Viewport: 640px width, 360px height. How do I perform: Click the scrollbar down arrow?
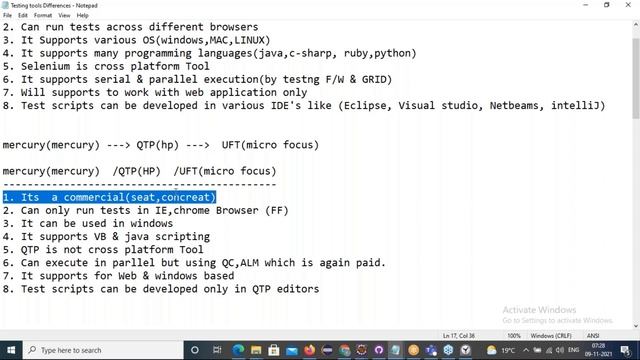click(x=636, y=326)
